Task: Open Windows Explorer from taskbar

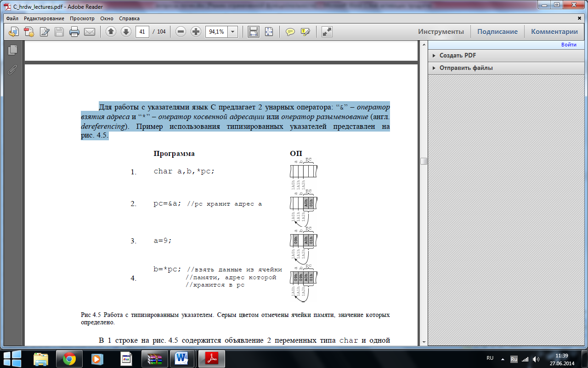Action: coord(40,358)
